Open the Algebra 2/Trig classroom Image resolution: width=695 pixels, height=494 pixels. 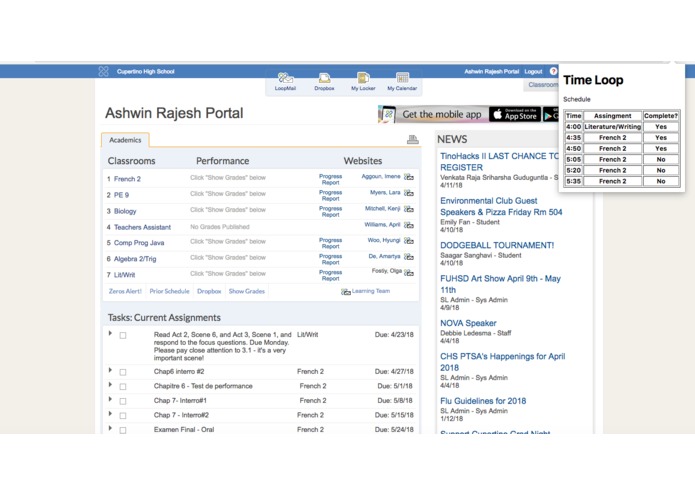click(135, 259)
